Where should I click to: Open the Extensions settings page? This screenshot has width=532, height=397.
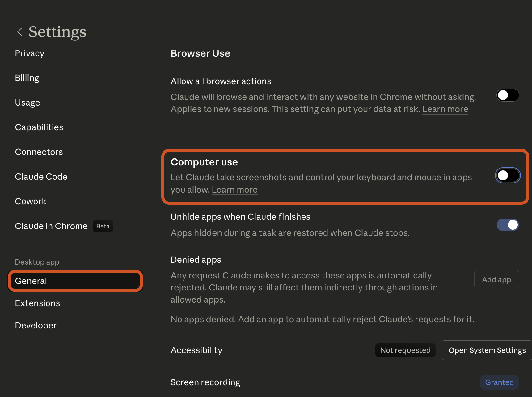[37, 303]
